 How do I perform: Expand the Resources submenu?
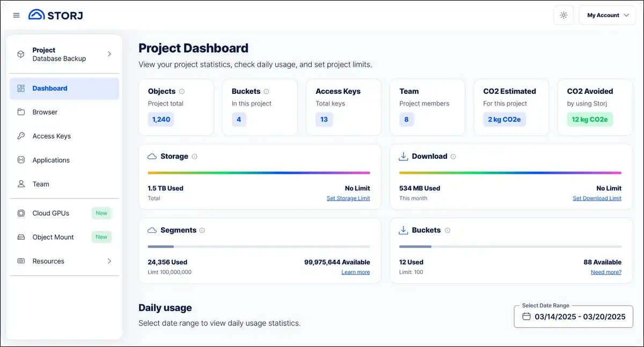pos(64,261)
